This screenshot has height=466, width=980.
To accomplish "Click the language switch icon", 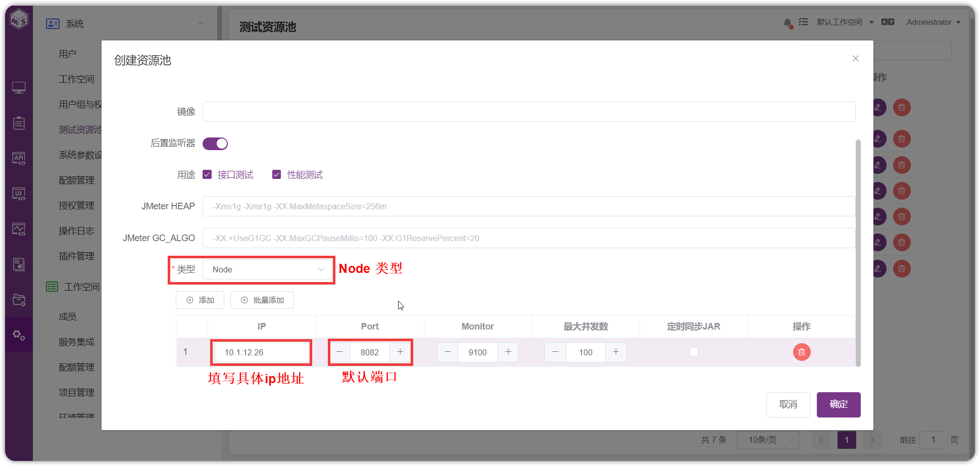I will coord(888,22).
